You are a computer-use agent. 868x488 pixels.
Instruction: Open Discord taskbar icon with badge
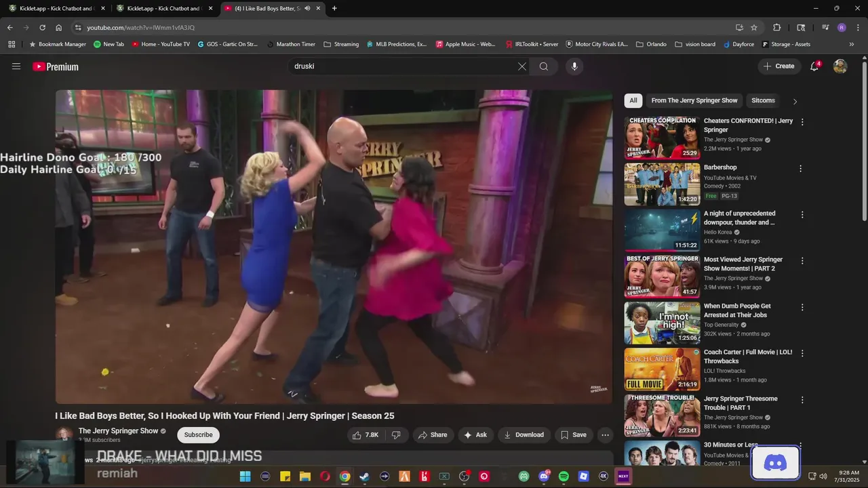[544, 476]
